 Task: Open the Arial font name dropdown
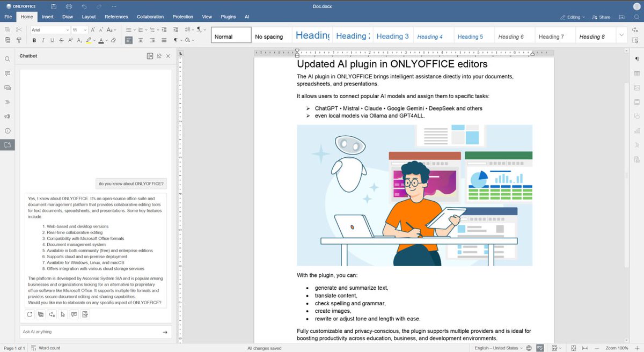tap(67, 30)
